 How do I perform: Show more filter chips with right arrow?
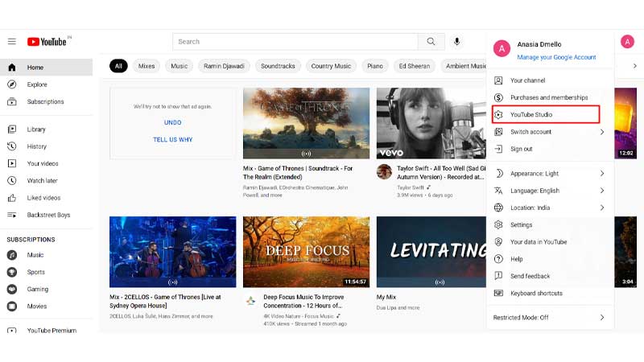coord(635,66)
